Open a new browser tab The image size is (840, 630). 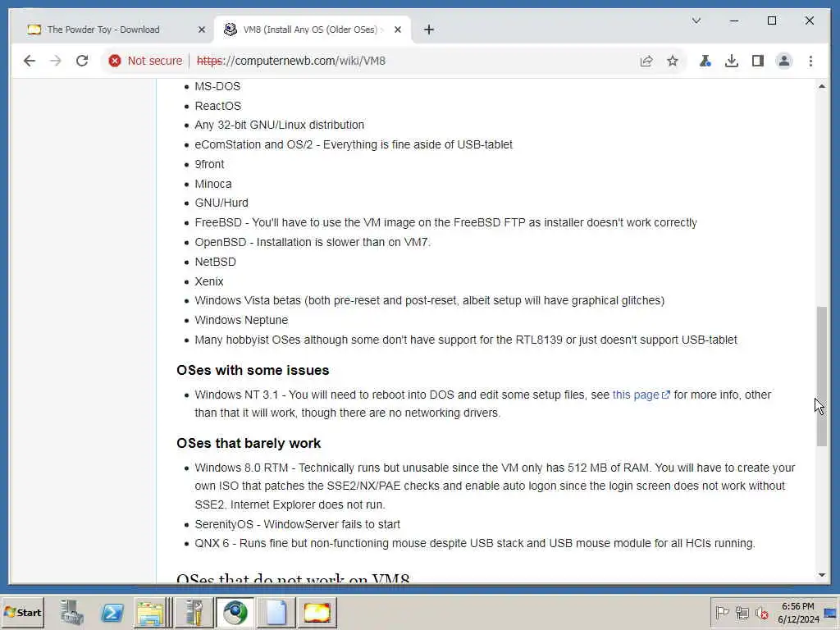[x=428, y=30]
